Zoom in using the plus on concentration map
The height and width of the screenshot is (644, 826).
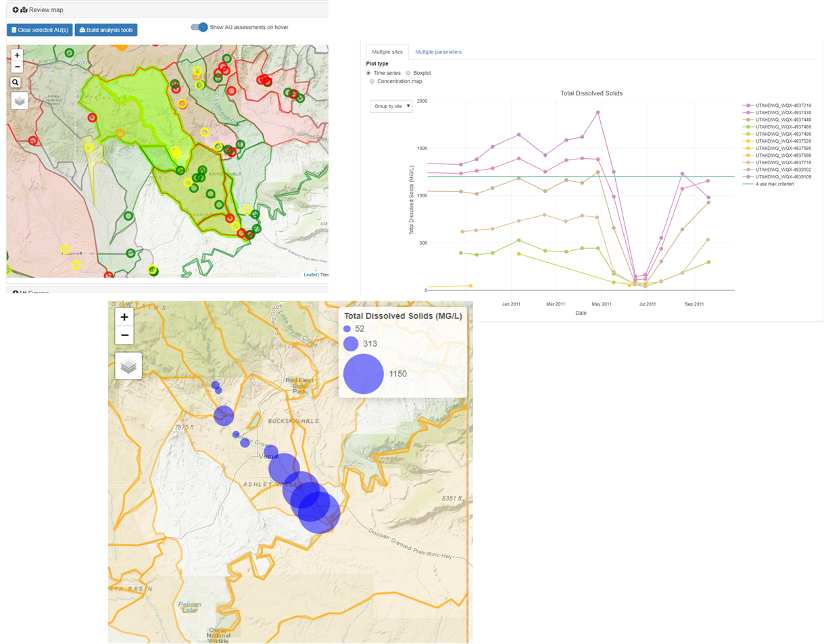(x=124, y=317)
